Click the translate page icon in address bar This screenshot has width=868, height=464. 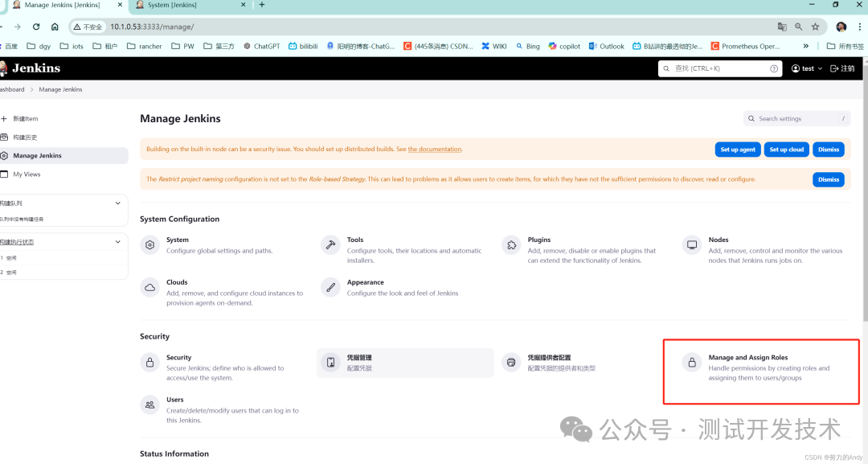782,27
